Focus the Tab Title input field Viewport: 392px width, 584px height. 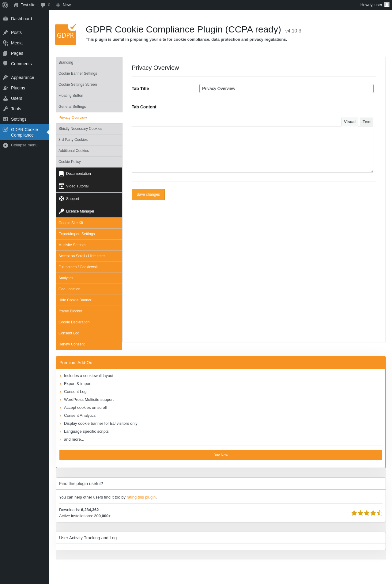[x=286, y=89]
